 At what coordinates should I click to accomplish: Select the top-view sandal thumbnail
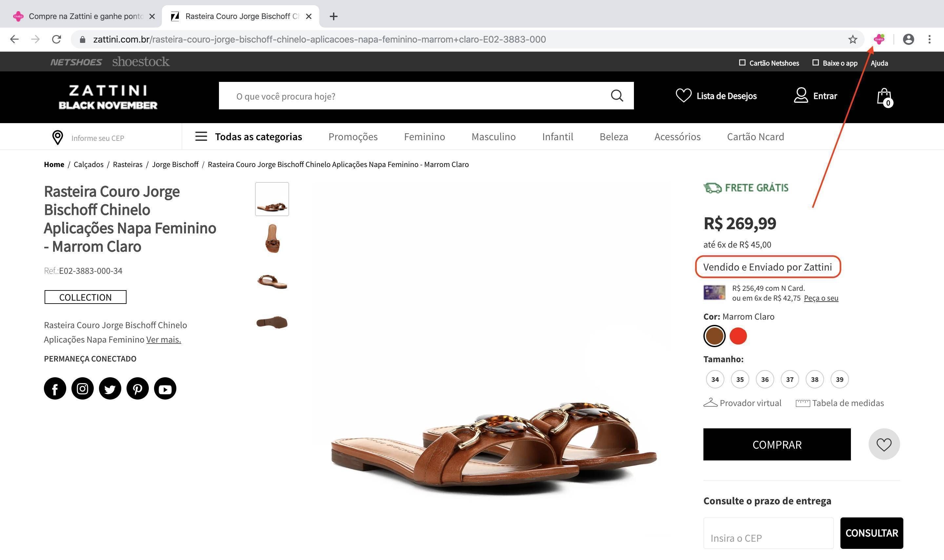coord(272,239)
